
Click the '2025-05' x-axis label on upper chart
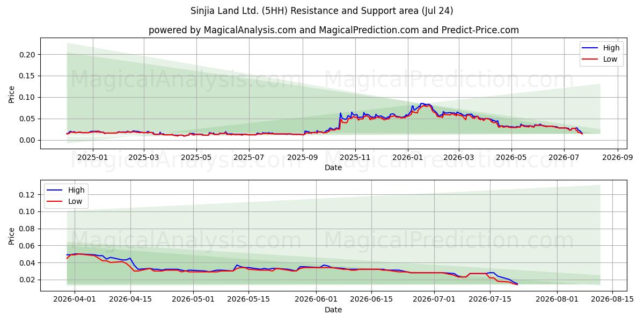[x=196, y=157]
